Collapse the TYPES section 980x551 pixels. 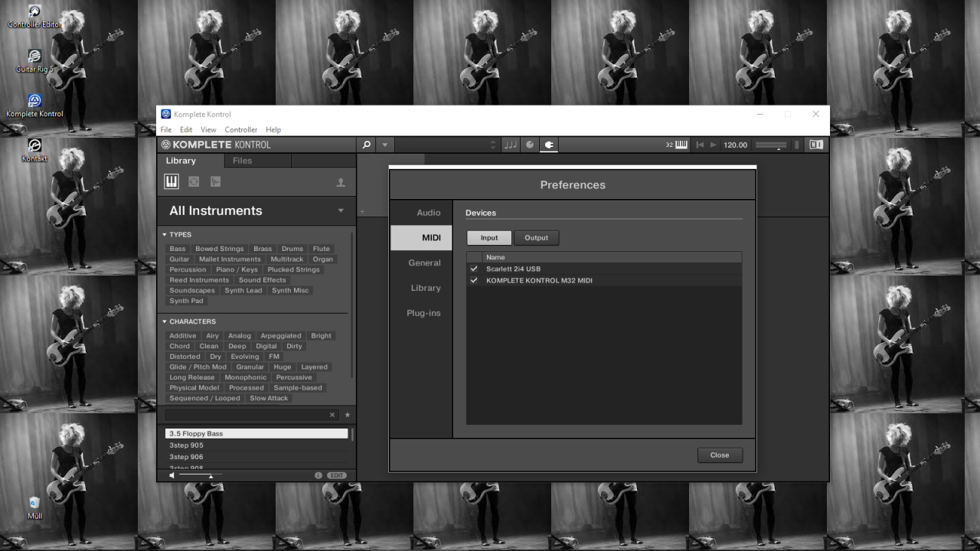tap(164, 235)
